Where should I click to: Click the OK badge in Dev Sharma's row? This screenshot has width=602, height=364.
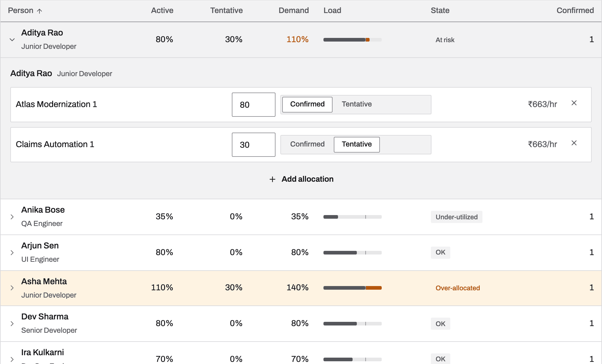pyautogui.click(x=441, y=324)
